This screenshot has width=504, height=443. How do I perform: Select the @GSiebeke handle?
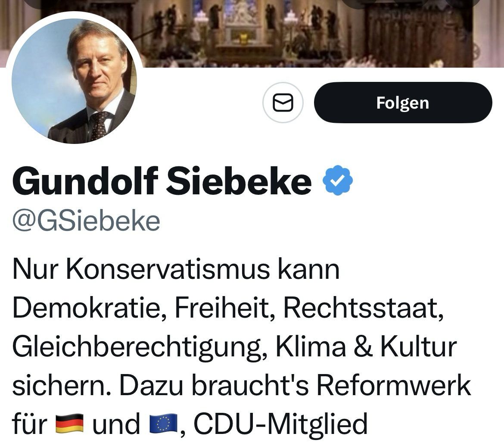coord(86,221)
